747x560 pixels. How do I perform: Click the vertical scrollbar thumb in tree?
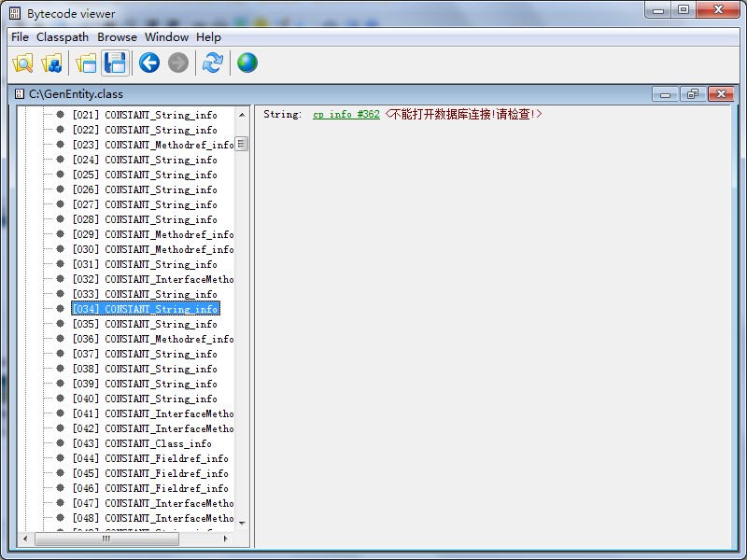242,144
